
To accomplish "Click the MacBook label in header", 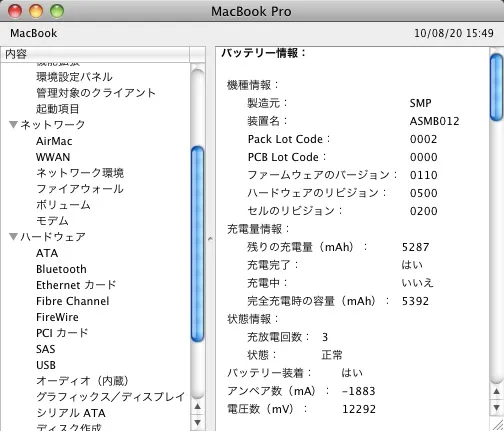I will pyautogui.click(x=34, y=33).
